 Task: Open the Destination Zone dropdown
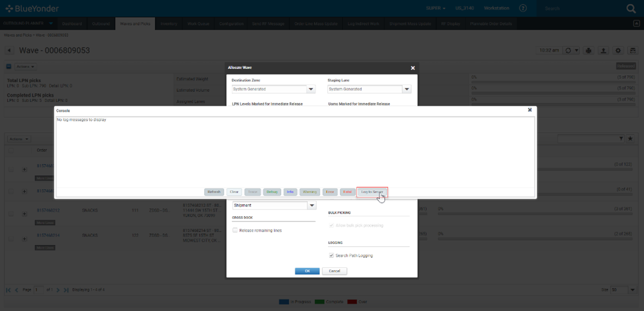tap(311, 89)
